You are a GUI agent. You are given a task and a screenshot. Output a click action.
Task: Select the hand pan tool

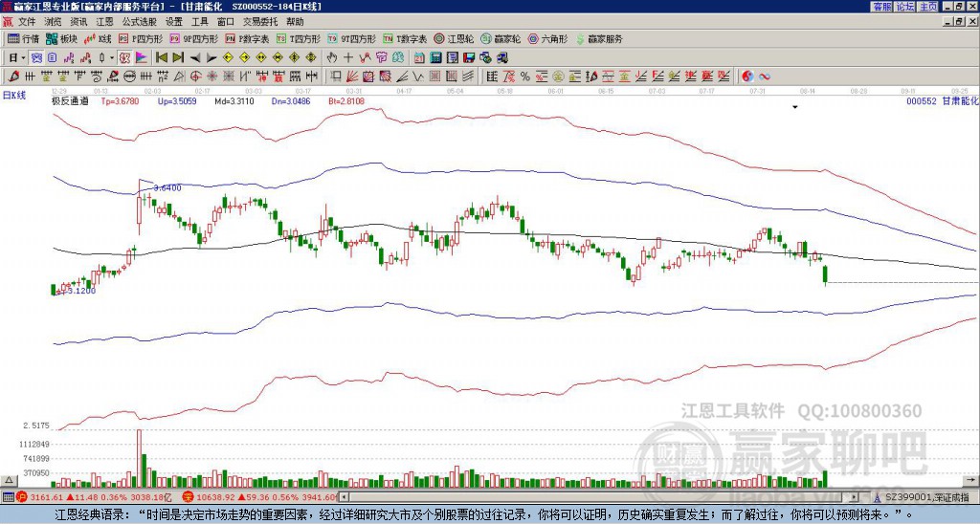coord(331,58)
